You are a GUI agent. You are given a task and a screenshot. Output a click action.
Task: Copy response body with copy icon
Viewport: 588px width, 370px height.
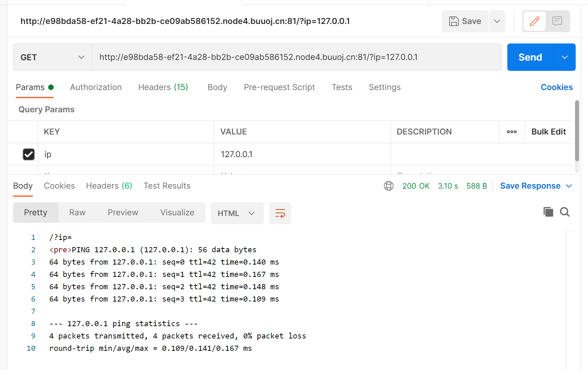[x=548, y=212]
